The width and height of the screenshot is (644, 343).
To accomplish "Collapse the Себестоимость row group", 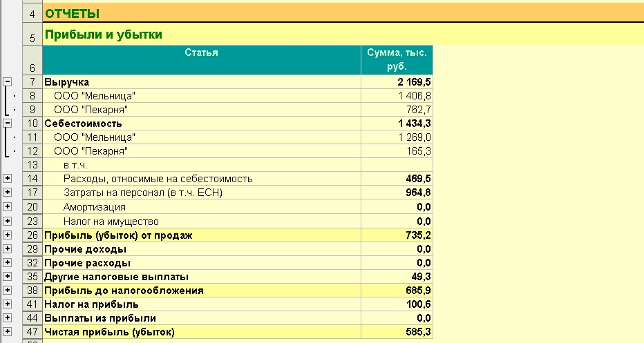I will [x=8, y=124].
